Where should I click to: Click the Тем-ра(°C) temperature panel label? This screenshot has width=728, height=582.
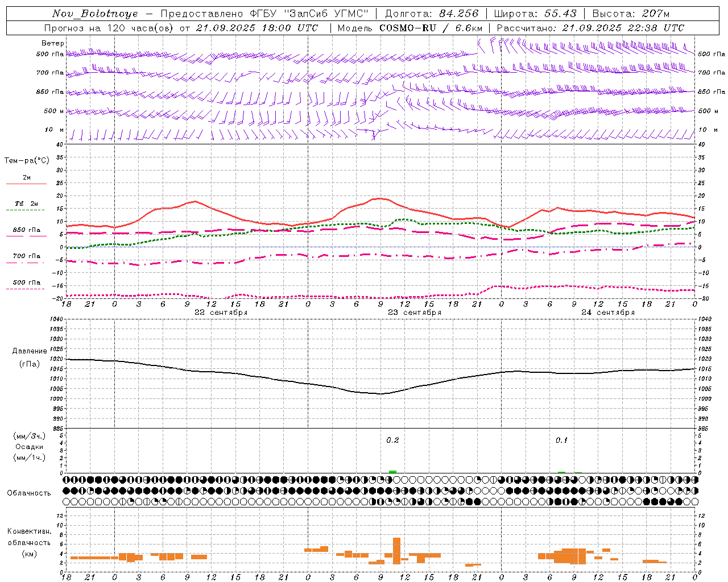[x=27, y=161]
